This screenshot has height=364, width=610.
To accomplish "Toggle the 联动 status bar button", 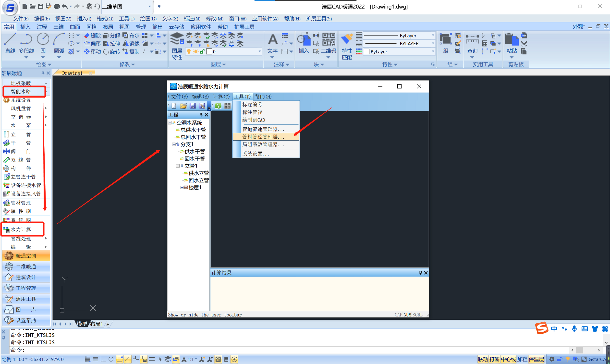I will pos(483,359).
